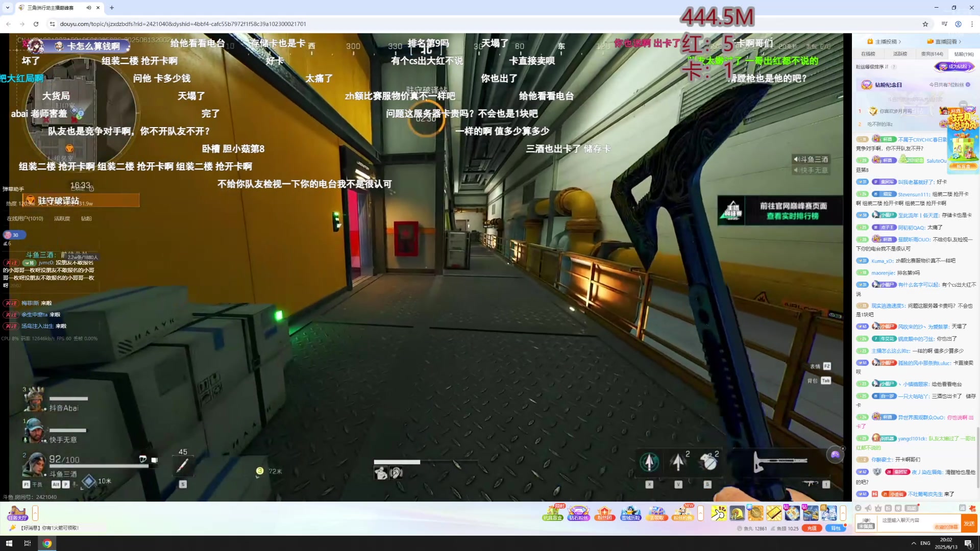This screenshot has height=551, width=980.
Task: Open the emoji picker in chat
Action: pyautogui.click(x=859, y=508)
